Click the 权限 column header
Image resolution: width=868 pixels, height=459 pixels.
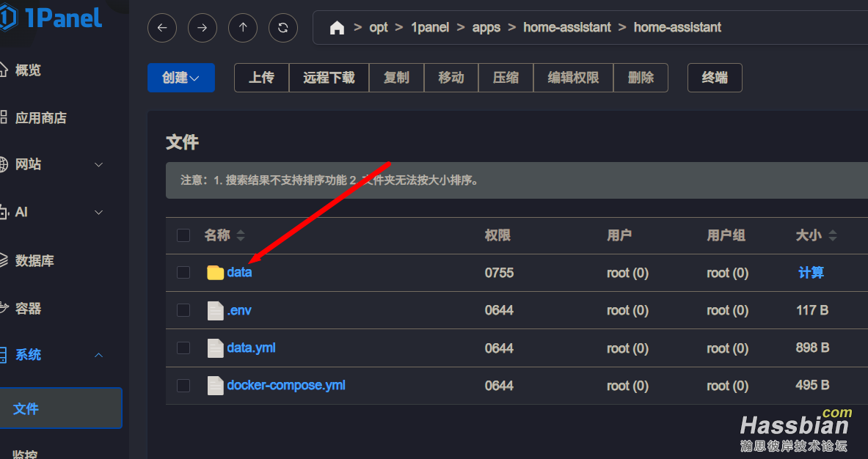click(497, 235)
